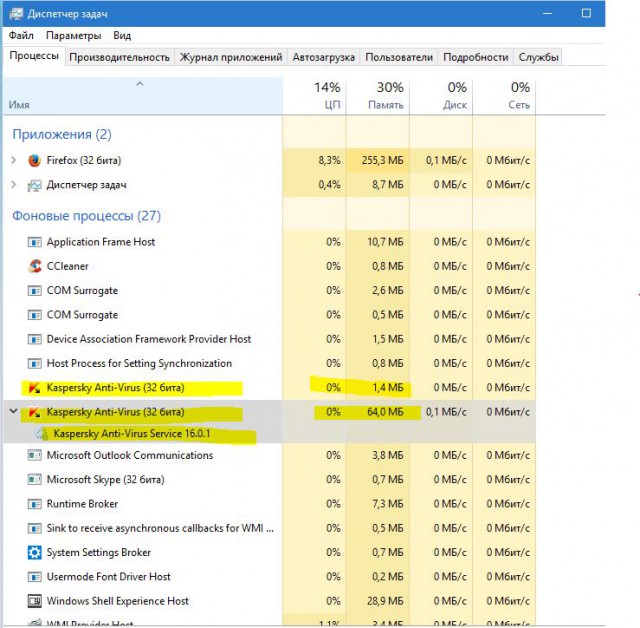Screen dimensions: 640x628
Task: Open the Службы tab
Action: pos(538,58)
